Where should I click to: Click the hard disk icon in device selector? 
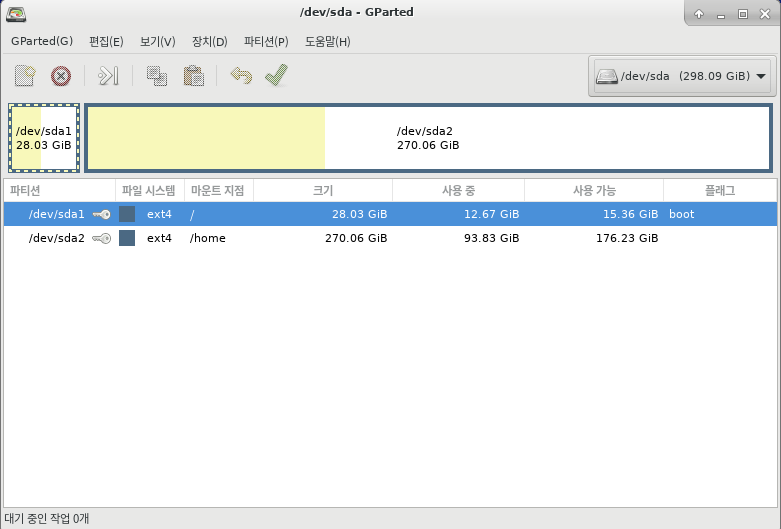pos(607,76)
